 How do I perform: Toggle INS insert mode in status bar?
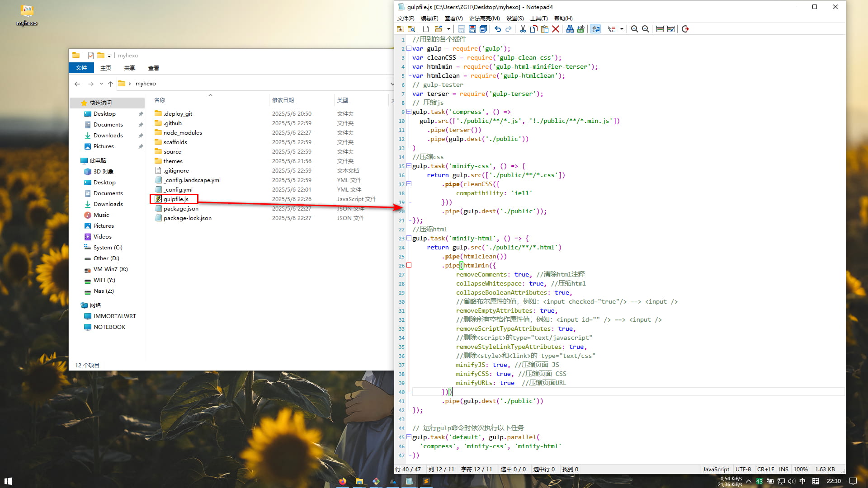(783, 469)
